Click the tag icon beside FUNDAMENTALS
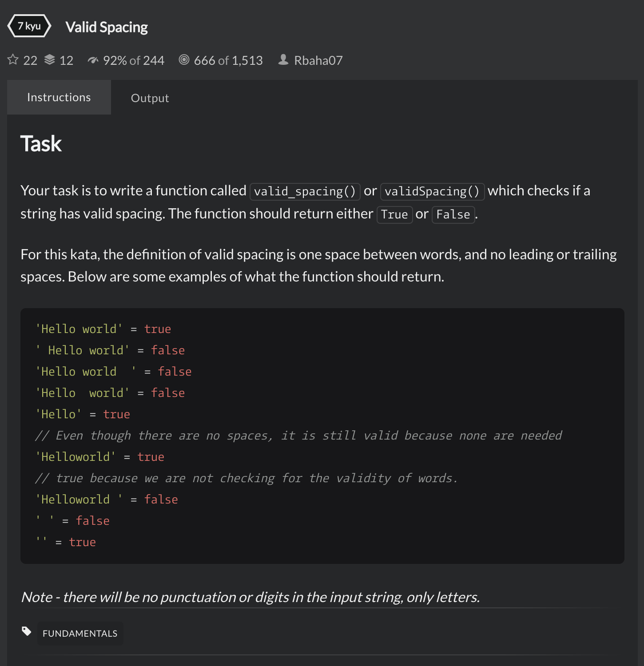The width and height of the screenshot is (644, 666). (27, 631)
